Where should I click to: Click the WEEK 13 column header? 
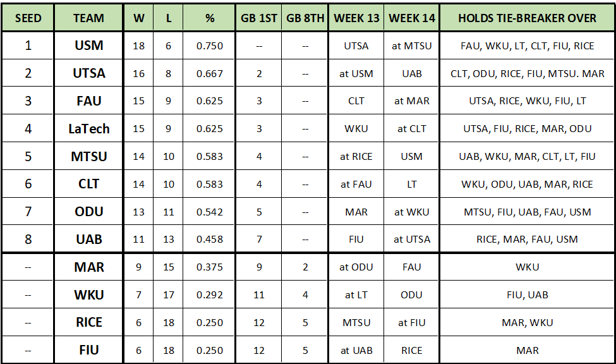(356, 18)
